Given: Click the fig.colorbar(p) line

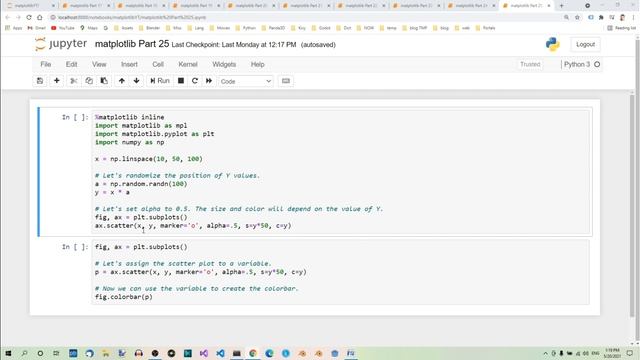Looking at the screenshot, I should coord(124,297).
